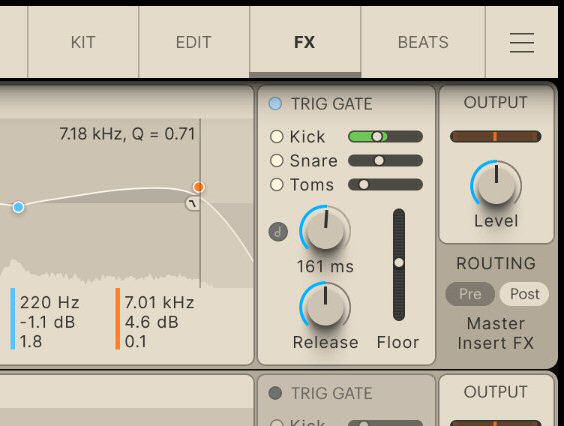
Task: Click the Floor vertical slider handle
Action: (399, 263)
